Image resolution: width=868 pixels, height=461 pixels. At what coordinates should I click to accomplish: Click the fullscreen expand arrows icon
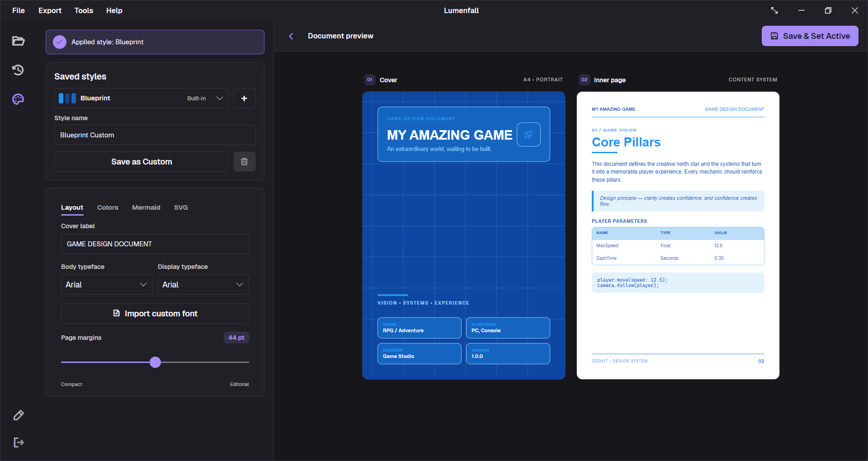[x=774, y=10]
